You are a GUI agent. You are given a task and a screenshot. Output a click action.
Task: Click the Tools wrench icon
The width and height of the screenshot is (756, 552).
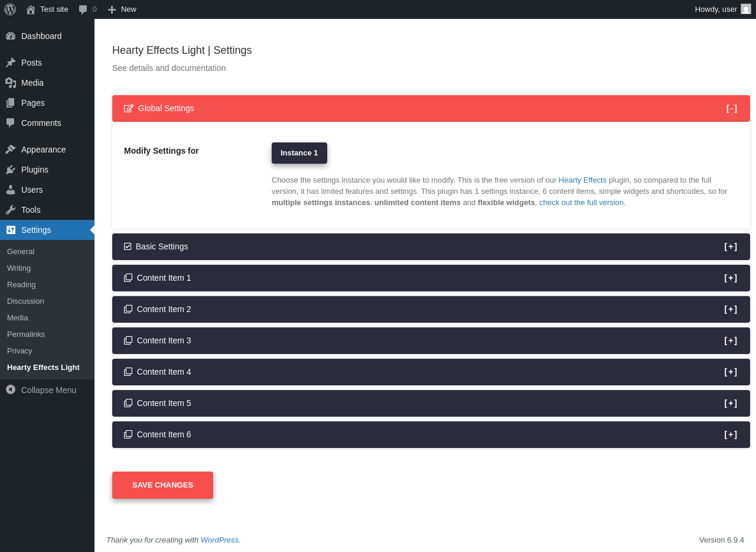(11, 210)
